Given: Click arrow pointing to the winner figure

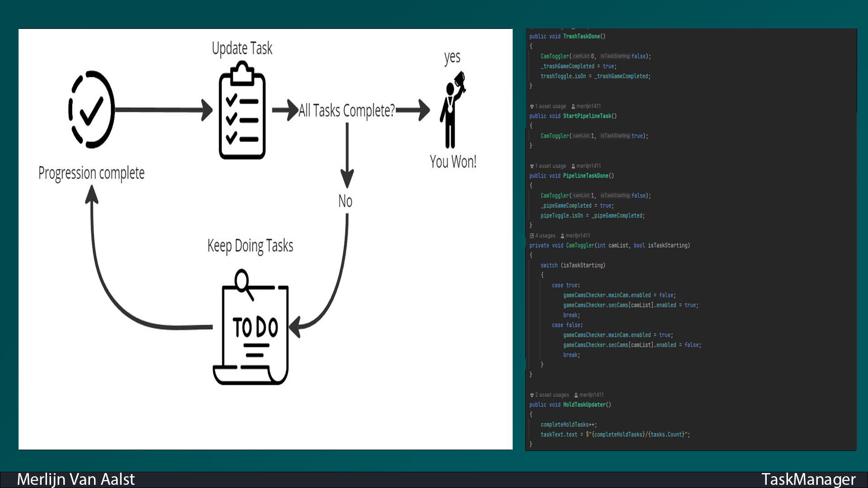Looking at the screenshot, I should pos(413,110).
